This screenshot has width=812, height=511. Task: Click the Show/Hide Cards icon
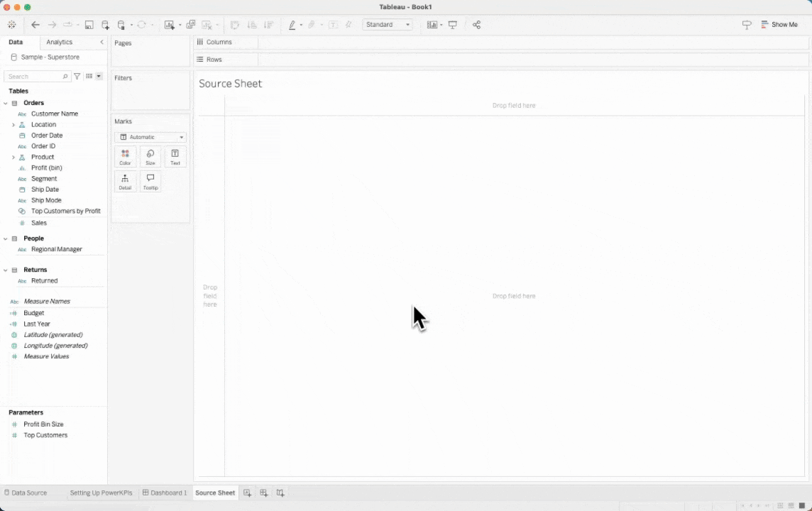tap(432, 24)
